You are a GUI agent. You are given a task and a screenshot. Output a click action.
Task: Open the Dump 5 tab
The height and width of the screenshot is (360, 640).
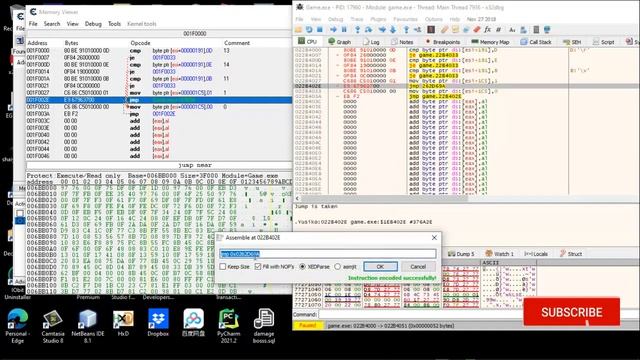(461, 253)
